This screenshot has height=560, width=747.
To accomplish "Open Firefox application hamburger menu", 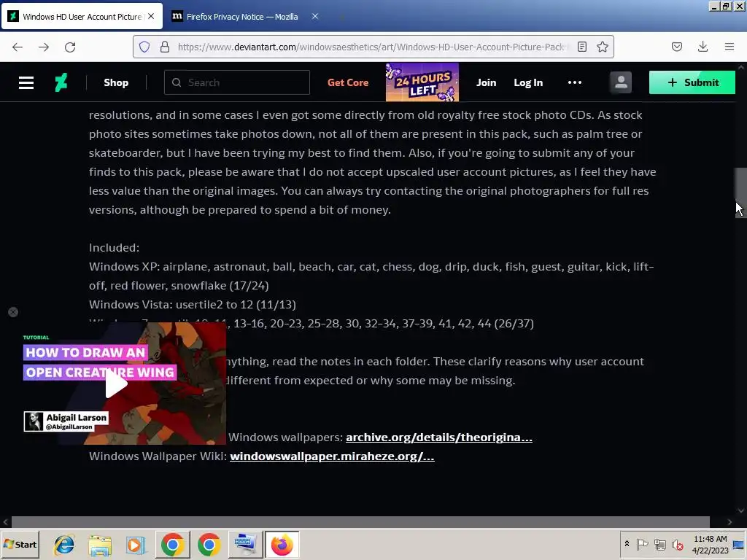I will point(729,47).
